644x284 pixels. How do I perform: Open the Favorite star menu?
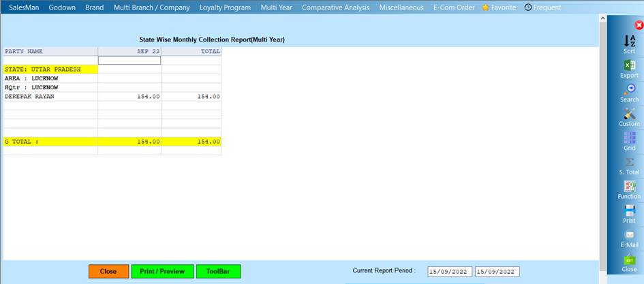pyautogui.click(x=498, y=7)
